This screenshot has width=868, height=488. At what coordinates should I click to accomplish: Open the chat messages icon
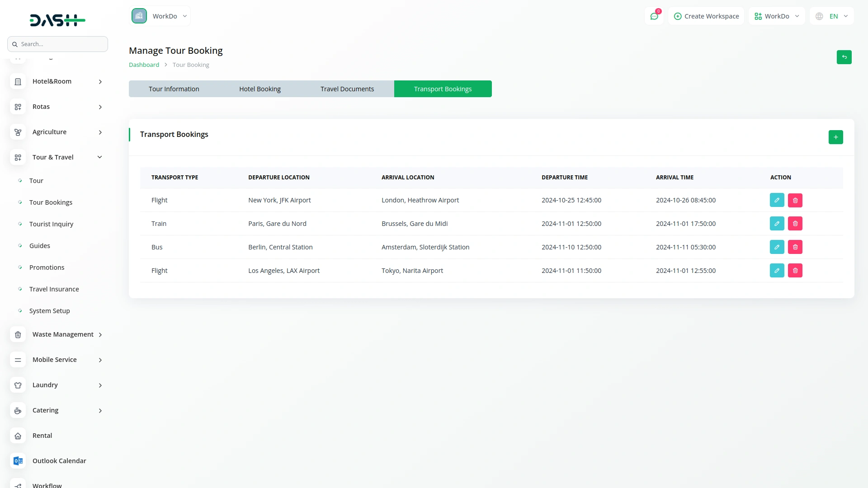click(654, 16)
